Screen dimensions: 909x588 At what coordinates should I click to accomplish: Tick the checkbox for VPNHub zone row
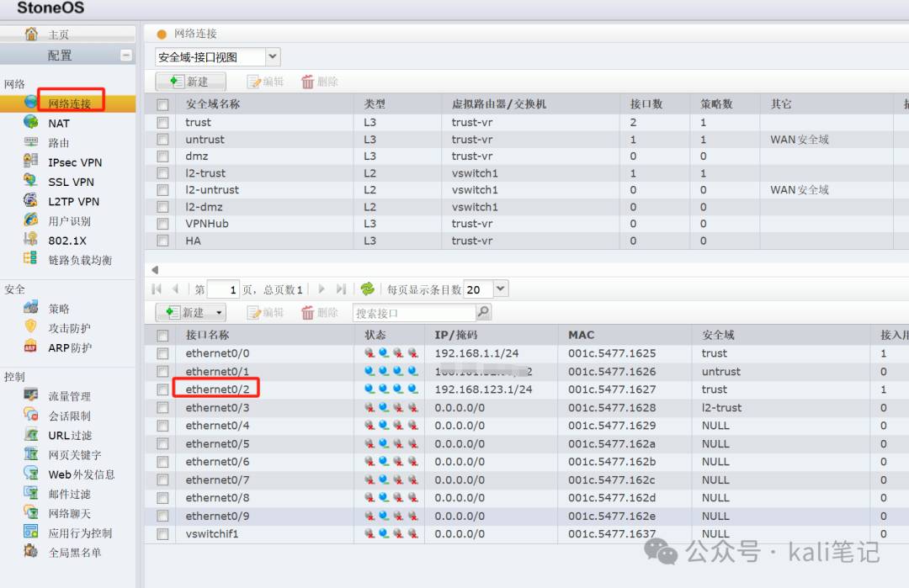(x=163, y=223)
